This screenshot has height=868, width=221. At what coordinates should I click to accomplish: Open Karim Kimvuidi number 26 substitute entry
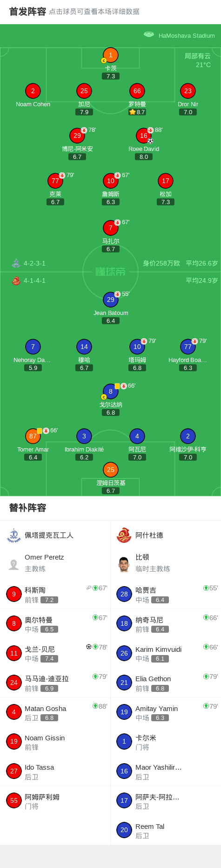point(166,653)
